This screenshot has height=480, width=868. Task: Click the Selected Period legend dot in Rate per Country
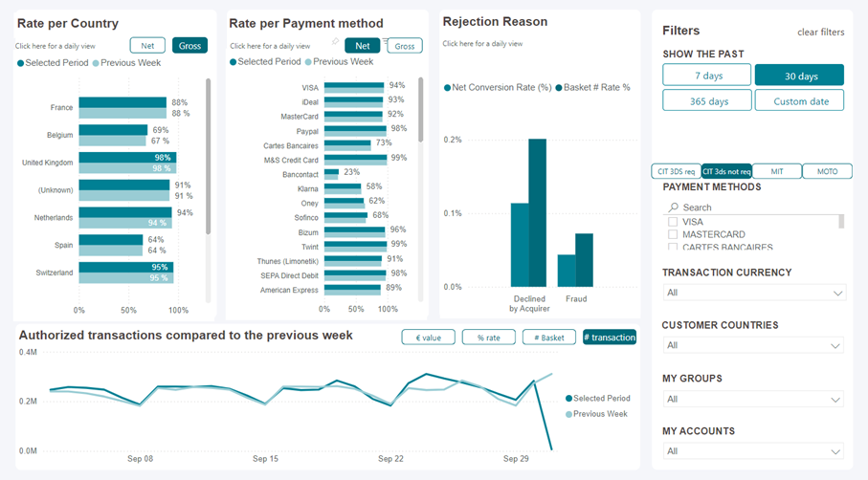[x=21, y=63]
